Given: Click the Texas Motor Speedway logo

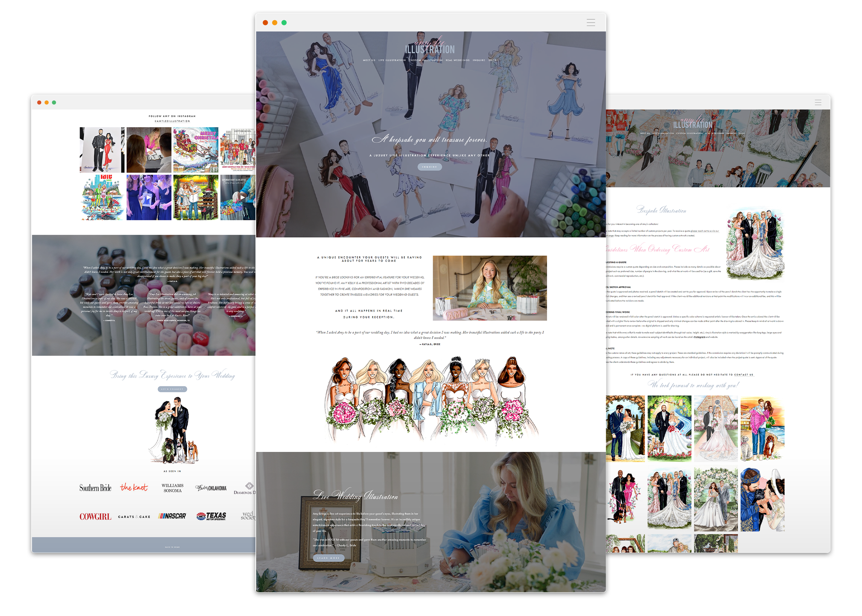Looking at the screenshot, I should click(x=211, y=516).
